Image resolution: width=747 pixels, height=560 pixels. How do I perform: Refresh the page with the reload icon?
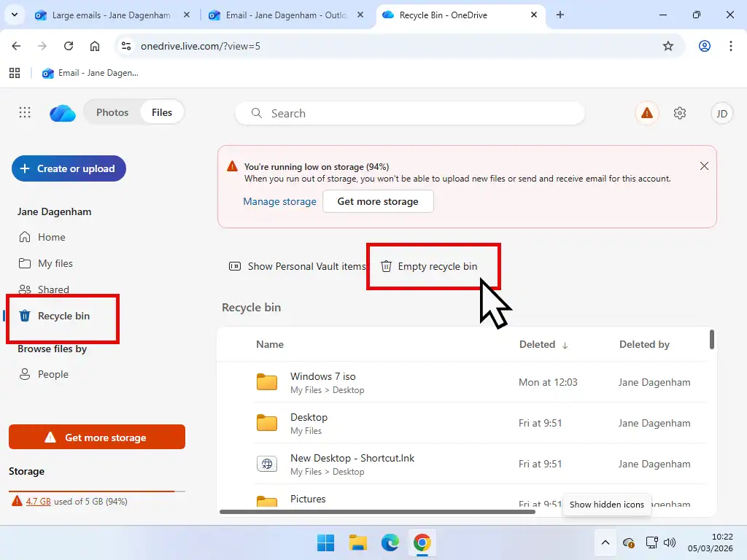pyautogui.click(x=69, y=45)
